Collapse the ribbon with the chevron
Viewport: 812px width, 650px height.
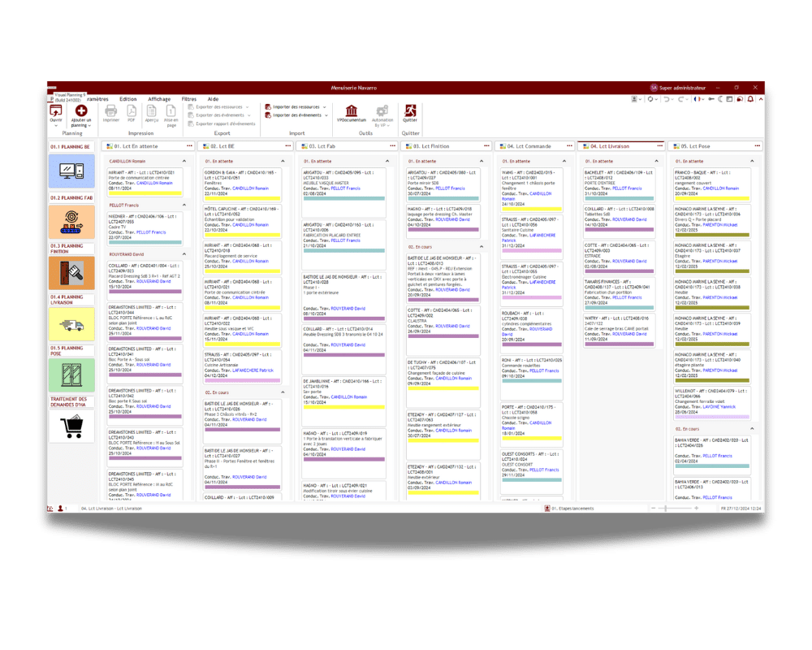point(761,99)
